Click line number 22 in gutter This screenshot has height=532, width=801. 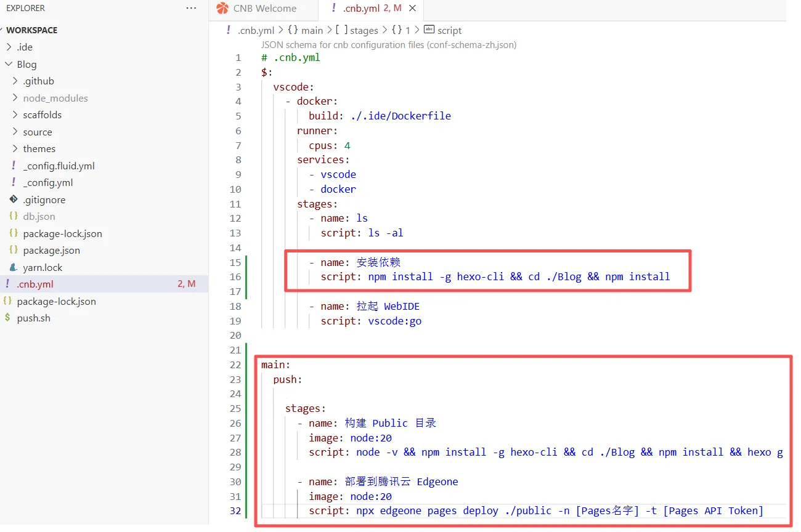tap(235, 365)
